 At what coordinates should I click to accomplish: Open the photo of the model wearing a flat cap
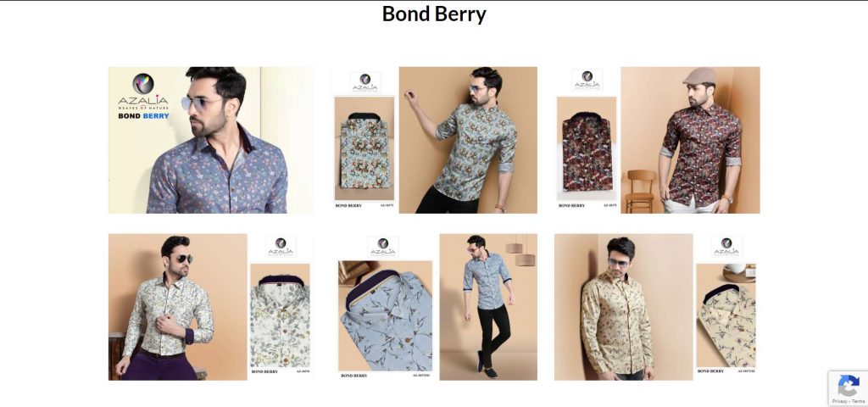[x=690, y=140]
